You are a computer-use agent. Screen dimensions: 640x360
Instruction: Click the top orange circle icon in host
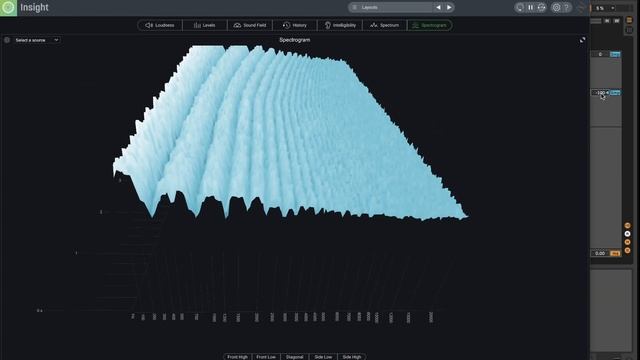click(628, 225)
